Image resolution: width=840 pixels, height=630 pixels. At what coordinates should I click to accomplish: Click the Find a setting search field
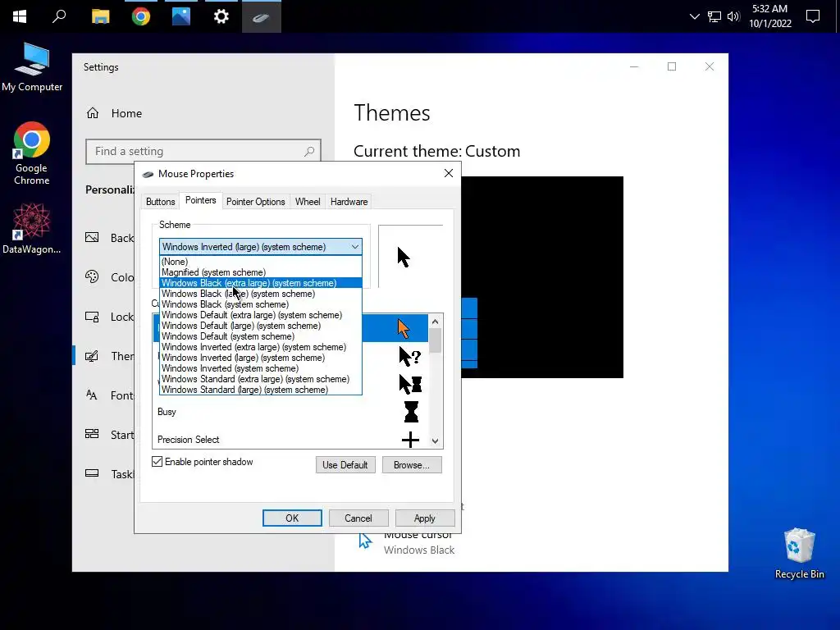tap(203, 152)
